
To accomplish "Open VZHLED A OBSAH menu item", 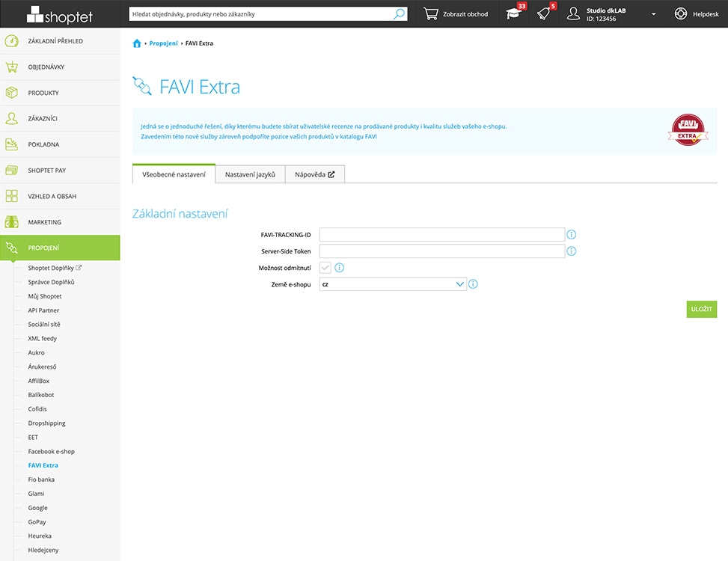I will [60, 196].
